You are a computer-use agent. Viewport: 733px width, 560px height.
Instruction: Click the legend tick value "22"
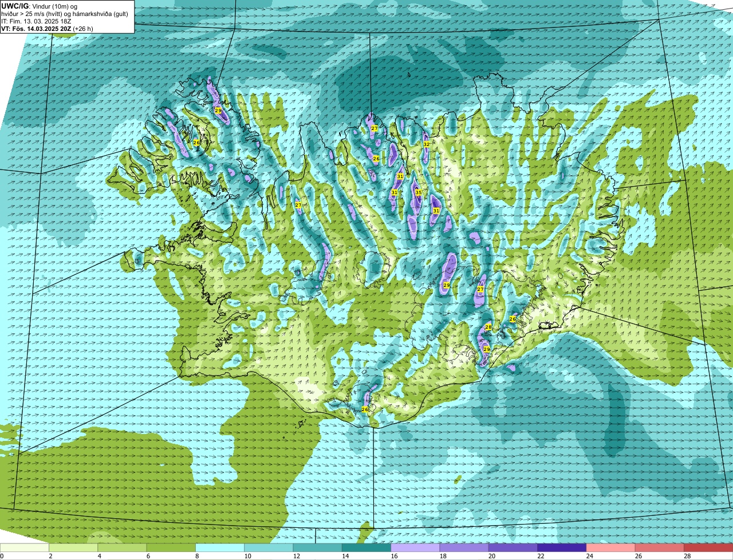(x=541, y=556)
